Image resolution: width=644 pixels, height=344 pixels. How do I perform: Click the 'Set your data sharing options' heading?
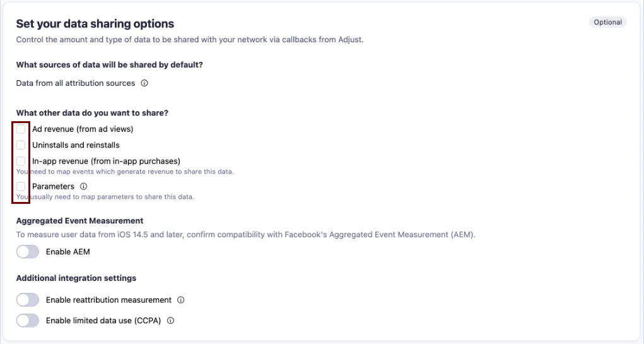pyautogui.click(x=95, y=24)
